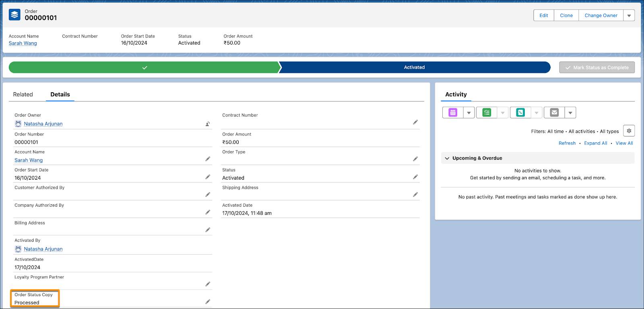Click Refresh in Activity panel
The height and width of the screenshot is (309, 644).
coord(567,143)
